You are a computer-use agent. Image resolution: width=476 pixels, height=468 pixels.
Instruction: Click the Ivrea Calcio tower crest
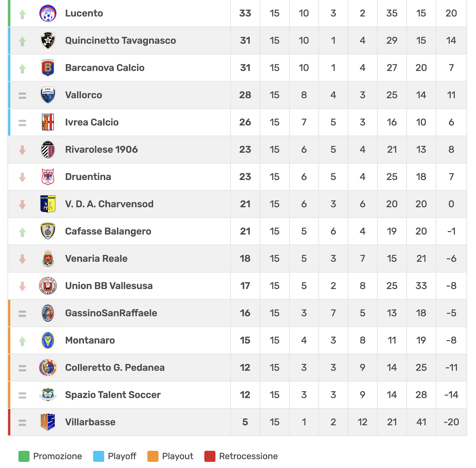[x=48, y=122]
